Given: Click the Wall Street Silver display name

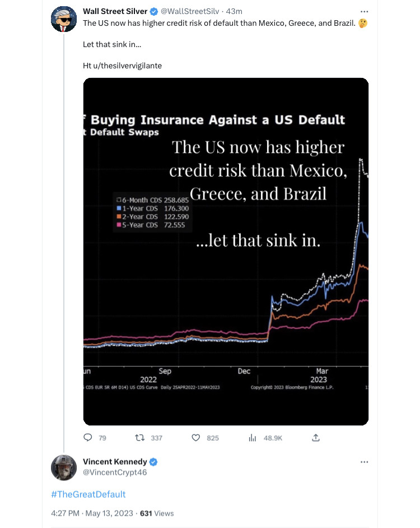Looking at the screenshot, I should click(x=115, y=11).
